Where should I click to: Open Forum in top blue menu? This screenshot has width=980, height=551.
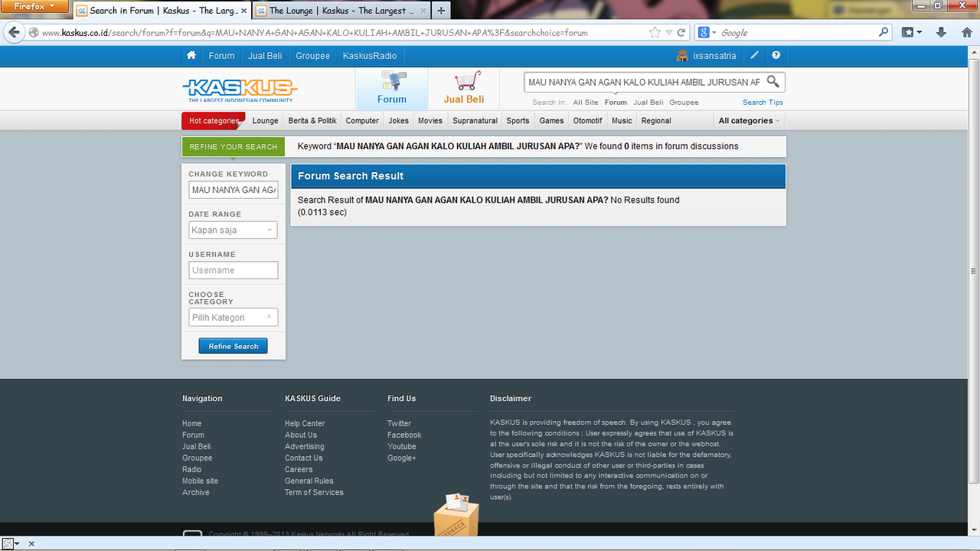(x=222, y=55)
